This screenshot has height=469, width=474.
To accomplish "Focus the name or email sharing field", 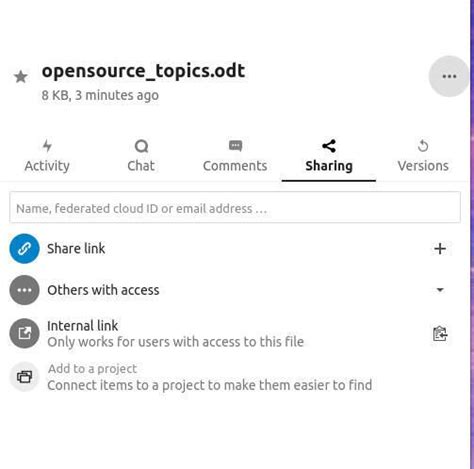I will click(235, 207).
